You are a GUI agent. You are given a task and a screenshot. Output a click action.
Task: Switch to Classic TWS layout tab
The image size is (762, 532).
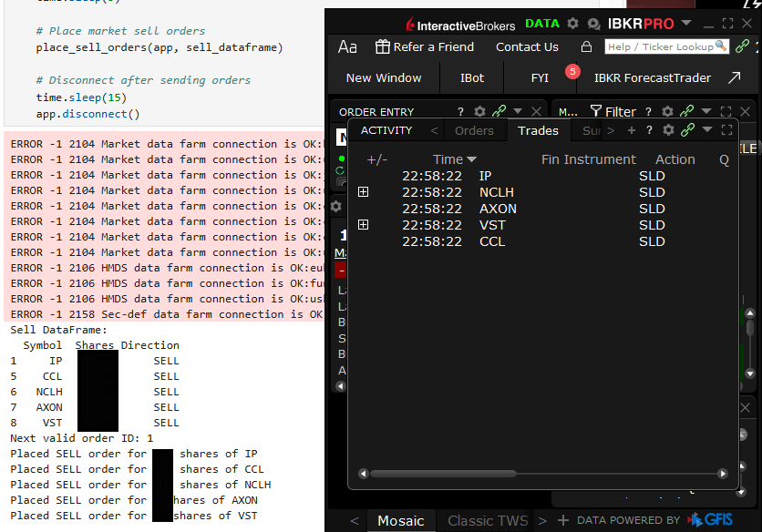(488, 521)
